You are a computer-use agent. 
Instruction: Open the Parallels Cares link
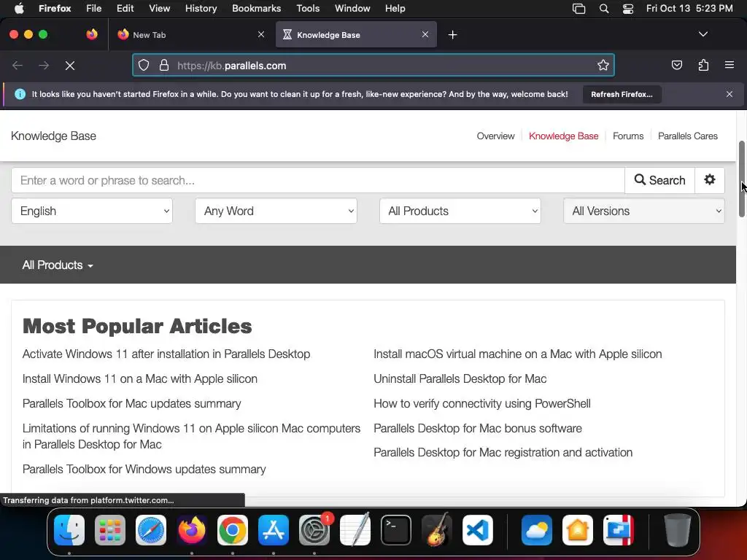(x=687, y=136)
